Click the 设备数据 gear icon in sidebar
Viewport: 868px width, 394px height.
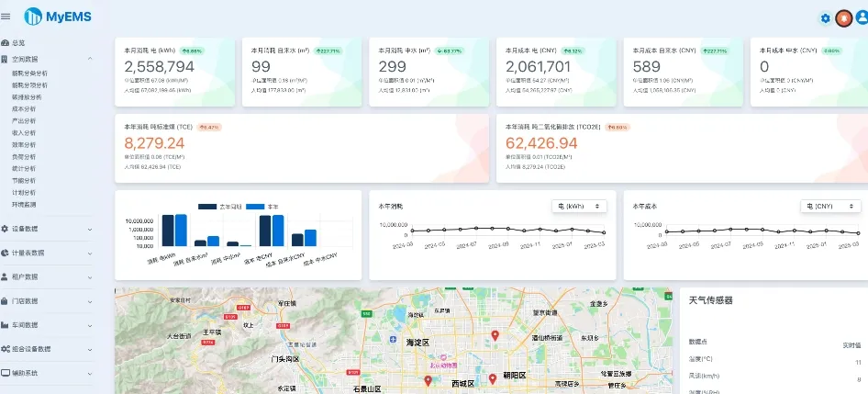(x=5, y=229)
